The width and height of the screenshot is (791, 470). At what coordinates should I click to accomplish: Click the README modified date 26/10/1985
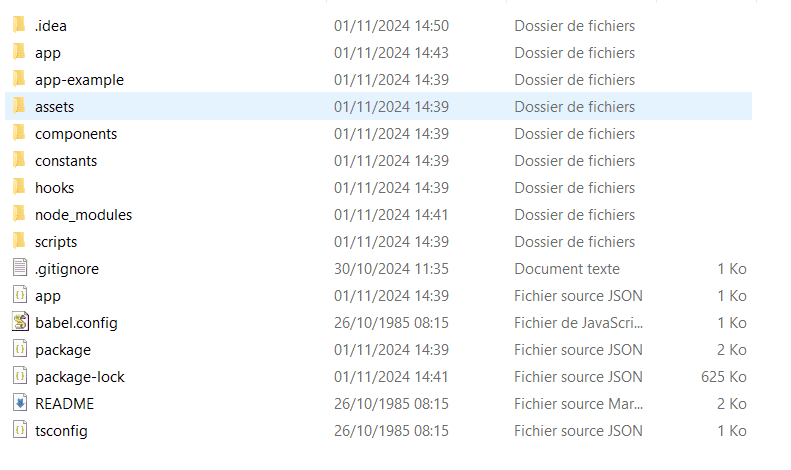pos(391,403)
